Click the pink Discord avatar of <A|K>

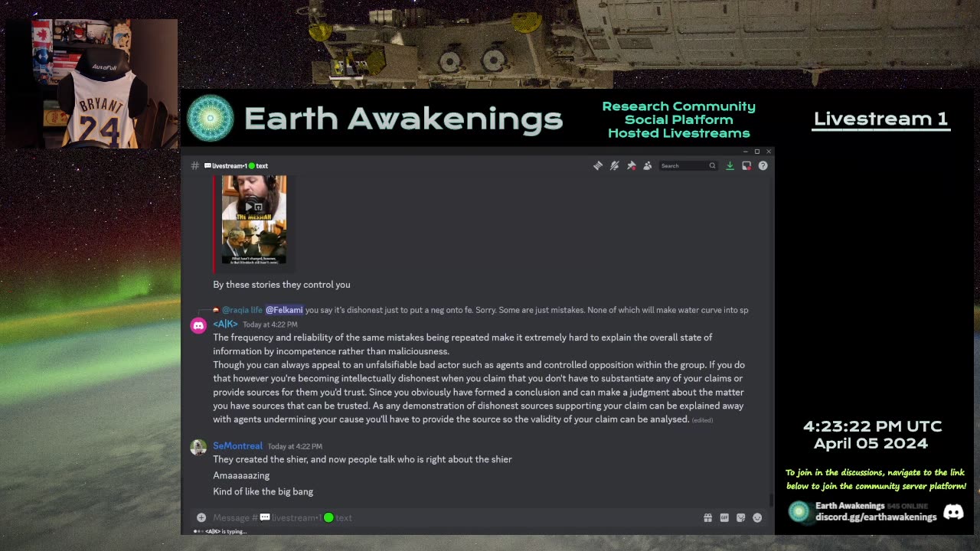pyautogui.click(x=198, y=326)
